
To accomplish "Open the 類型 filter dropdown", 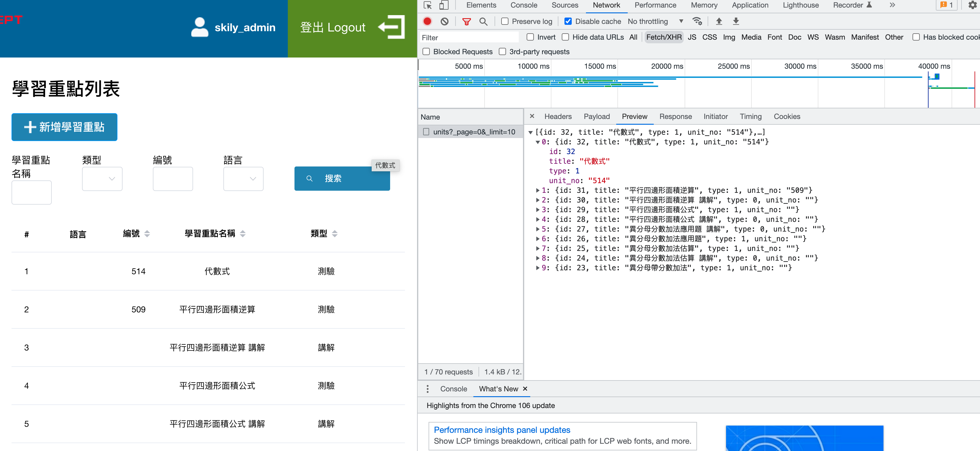I will pos(102,179).
